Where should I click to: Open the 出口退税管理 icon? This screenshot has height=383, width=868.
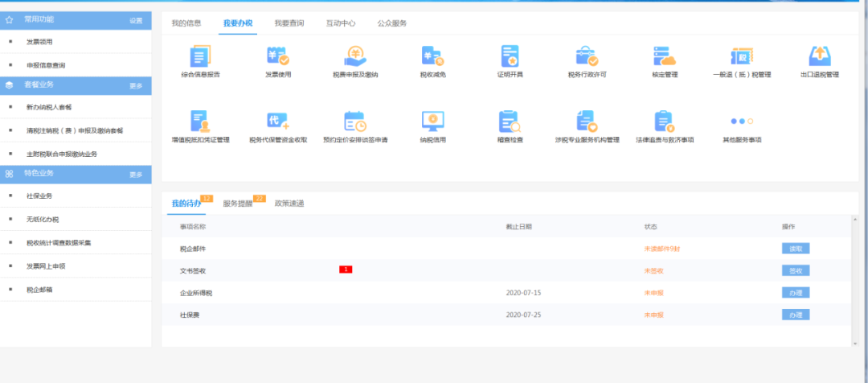point(820,56)
